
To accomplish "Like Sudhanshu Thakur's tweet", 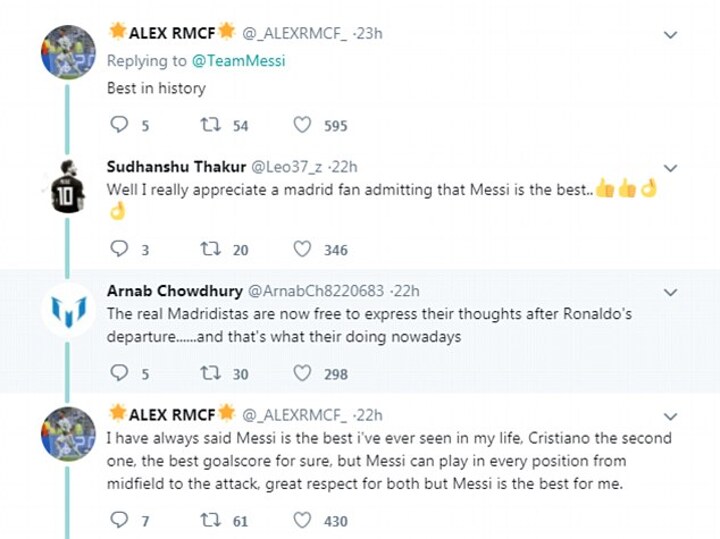I will pos(302,249).
